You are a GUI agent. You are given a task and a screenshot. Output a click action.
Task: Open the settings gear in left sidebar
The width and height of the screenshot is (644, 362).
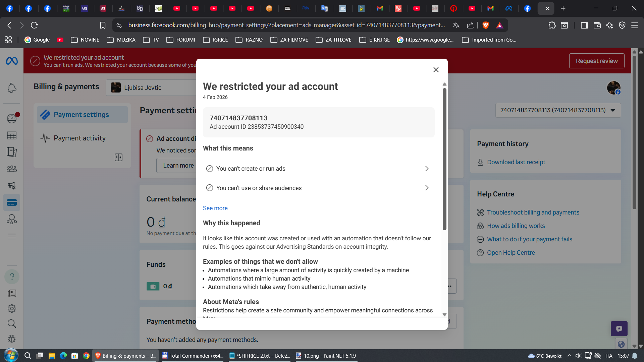(12, 309)
